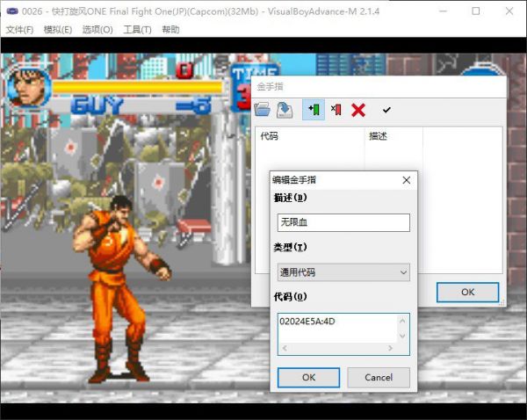Click the 代码 column header

coord(310,136)
